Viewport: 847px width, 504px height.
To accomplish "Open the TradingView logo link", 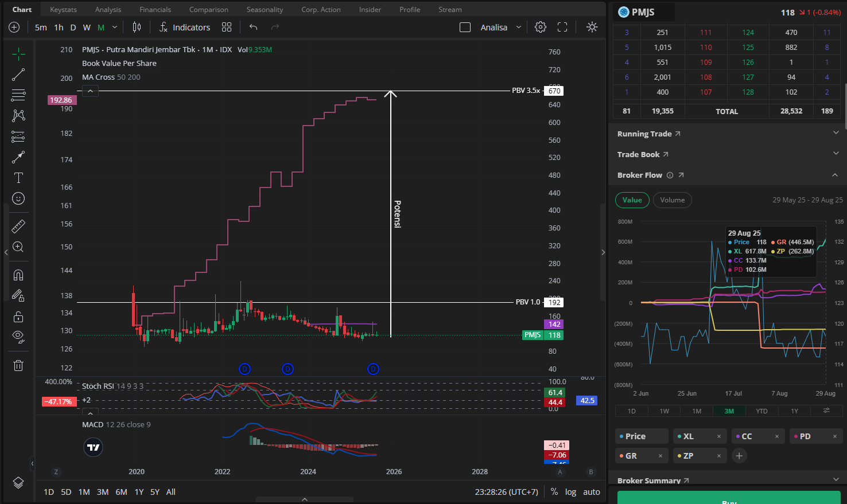I will point(93,447).
